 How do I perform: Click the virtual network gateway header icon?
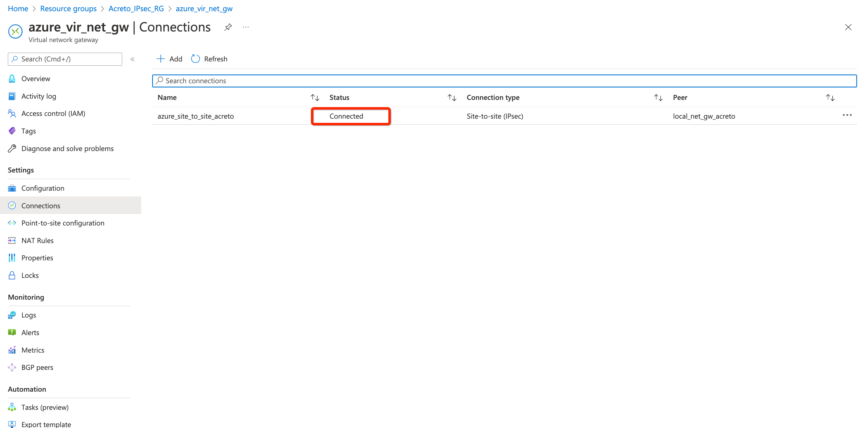(15, 32)
